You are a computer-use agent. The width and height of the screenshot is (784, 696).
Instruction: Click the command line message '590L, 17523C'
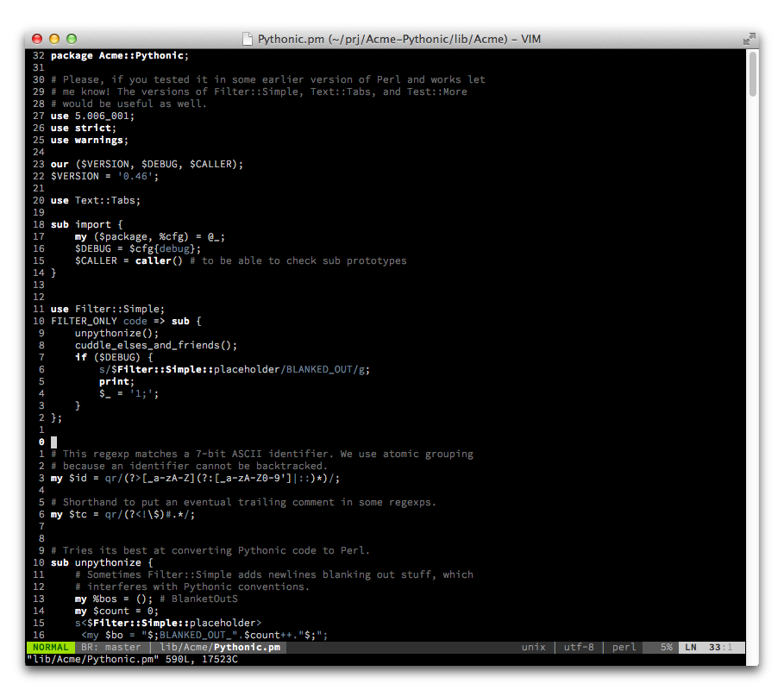[202, 659]
